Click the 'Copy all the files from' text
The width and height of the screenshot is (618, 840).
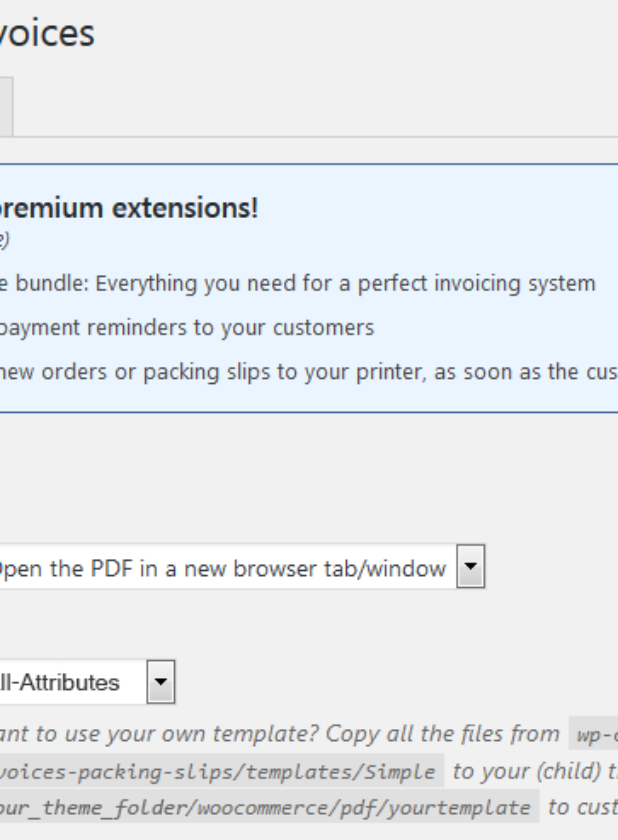(442, 733)
